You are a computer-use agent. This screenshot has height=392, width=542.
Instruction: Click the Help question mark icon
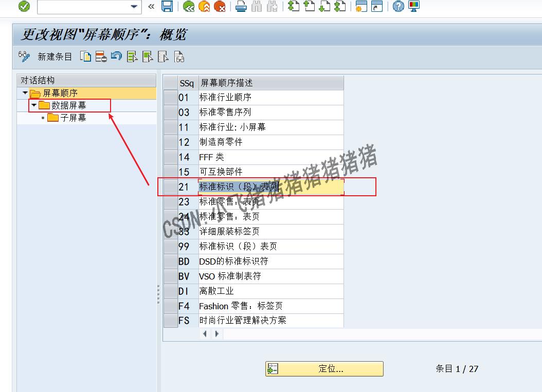coord(398,7)
